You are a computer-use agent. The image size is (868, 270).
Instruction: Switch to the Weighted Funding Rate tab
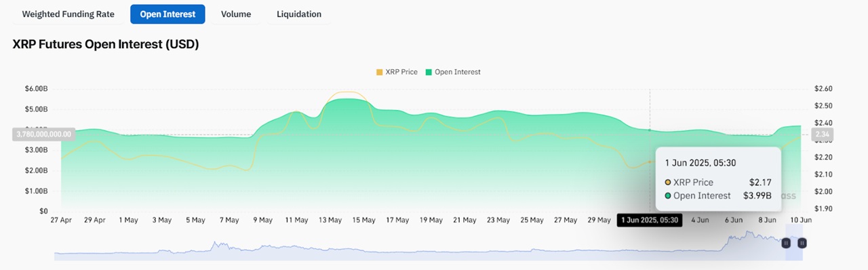coord(68,14)
